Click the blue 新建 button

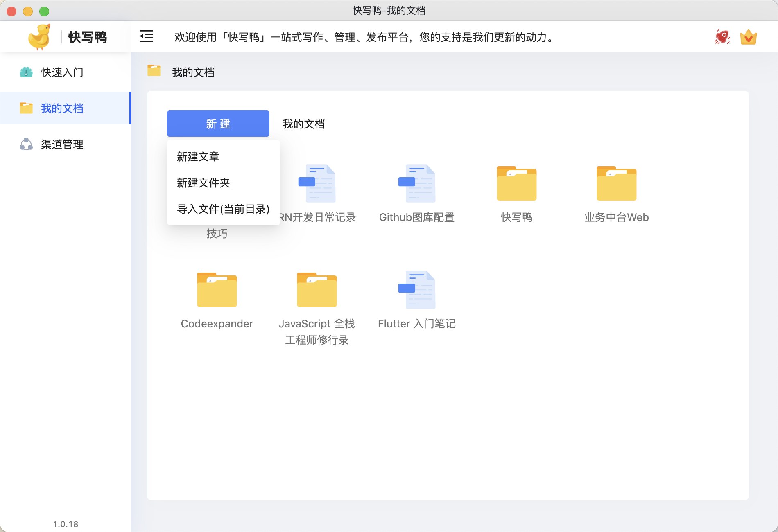point(218,123)
